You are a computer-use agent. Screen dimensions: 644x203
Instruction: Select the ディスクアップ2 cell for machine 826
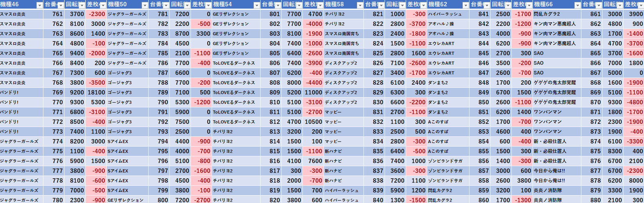pyautogui.click(x=344, y=63)
